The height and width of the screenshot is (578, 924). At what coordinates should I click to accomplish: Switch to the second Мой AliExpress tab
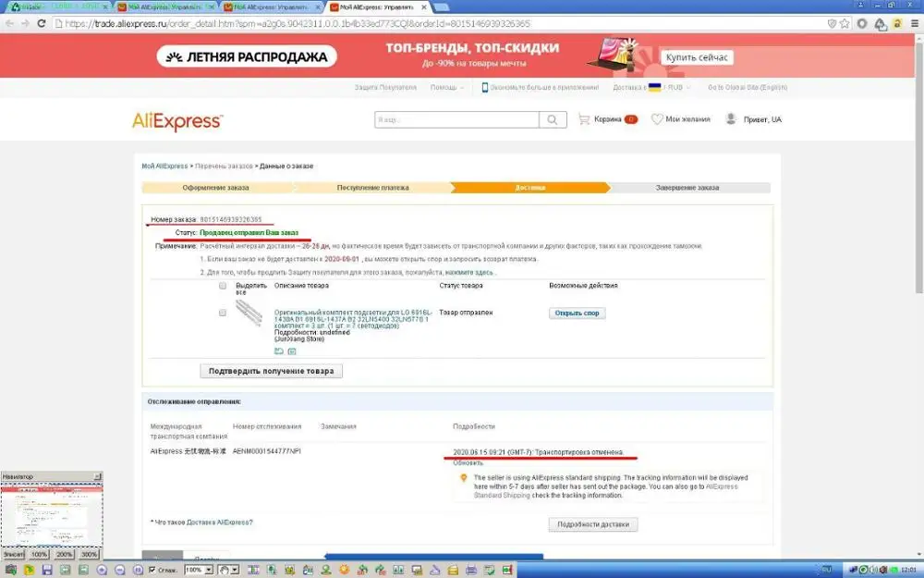point(166,7)
